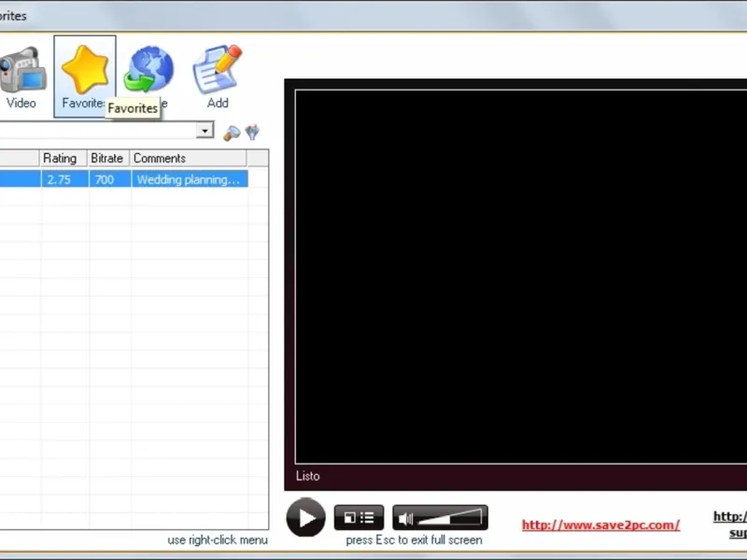This screenshot has width=747, height=560.
Task: Adjust the volume slider wedge
Action: 450,518
